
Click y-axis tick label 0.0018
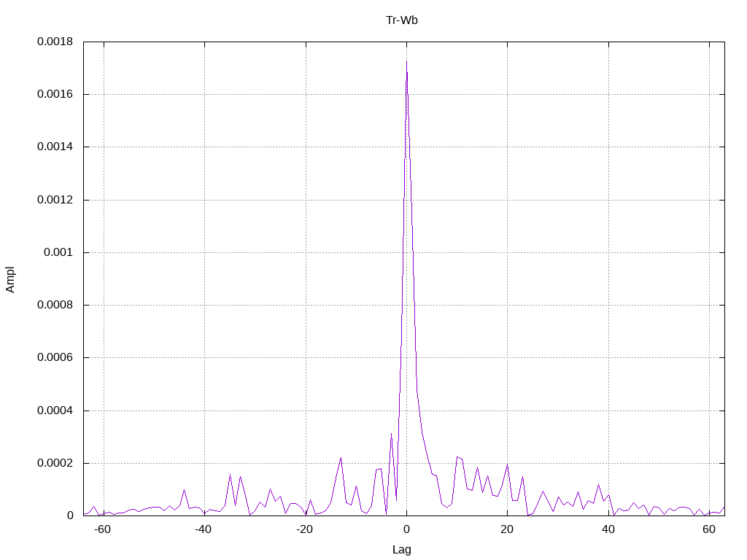[55, 42]
